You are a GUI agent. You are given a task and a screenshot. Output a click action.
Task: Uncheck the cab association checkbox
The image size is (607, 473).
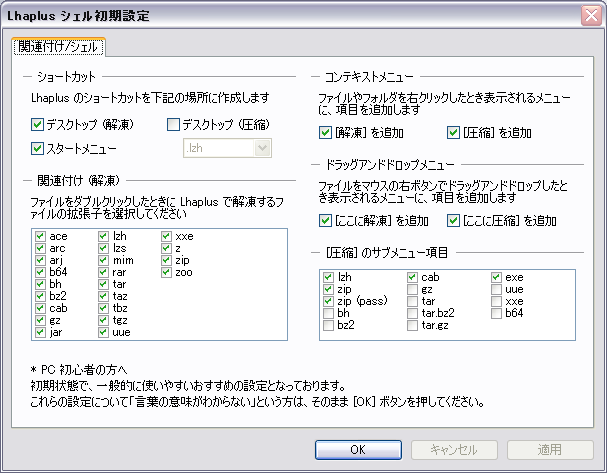40,308
